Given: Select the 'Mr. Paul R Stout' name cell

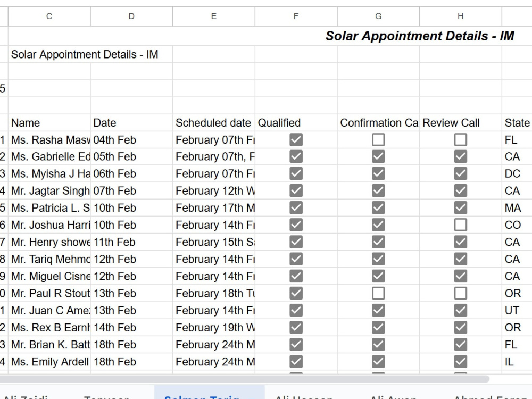Looking at the screenshot, I should pyautogui.click(x=49, y=293).
